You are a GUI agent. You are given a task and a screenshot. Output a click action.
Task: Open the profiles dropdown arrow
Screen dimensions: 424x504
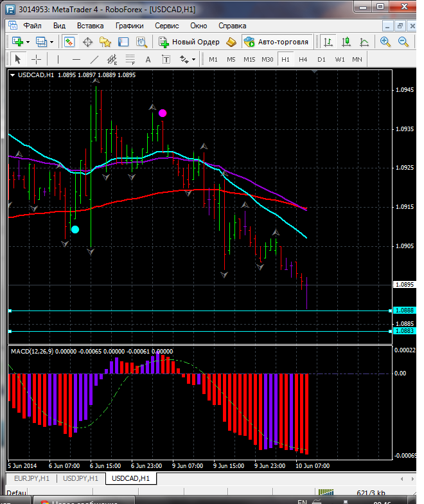(x=52, y=42)
